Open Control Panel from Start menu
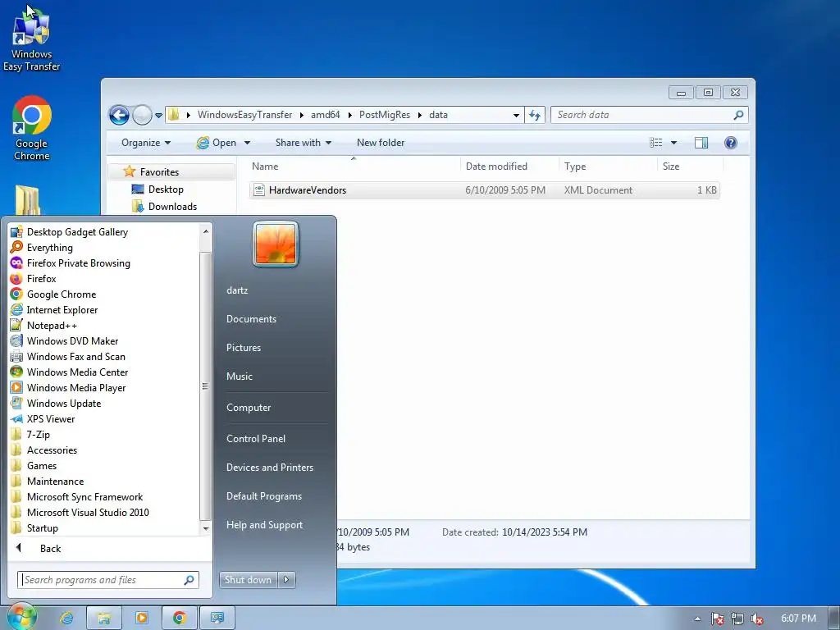This screenshot has width=840, height=630. [256, 439]
